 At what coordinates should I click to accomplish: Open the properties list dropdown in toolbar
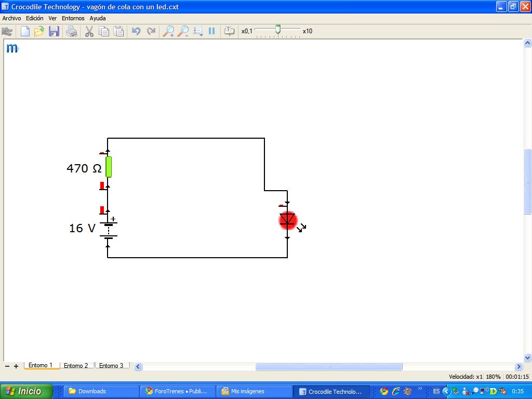click(x=198, y=31)
